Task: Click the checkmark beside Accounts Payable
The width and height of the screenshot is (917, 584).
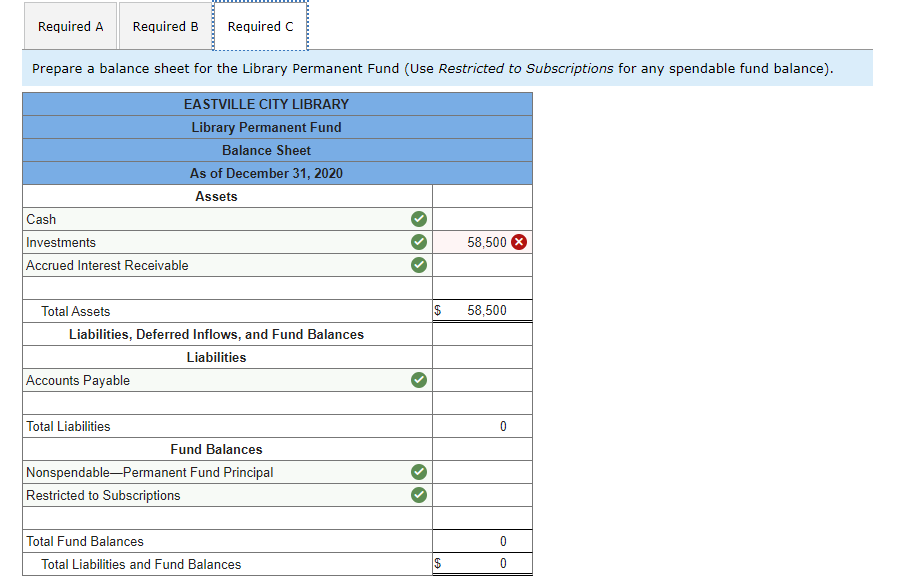Action: [x=418, y=380]
